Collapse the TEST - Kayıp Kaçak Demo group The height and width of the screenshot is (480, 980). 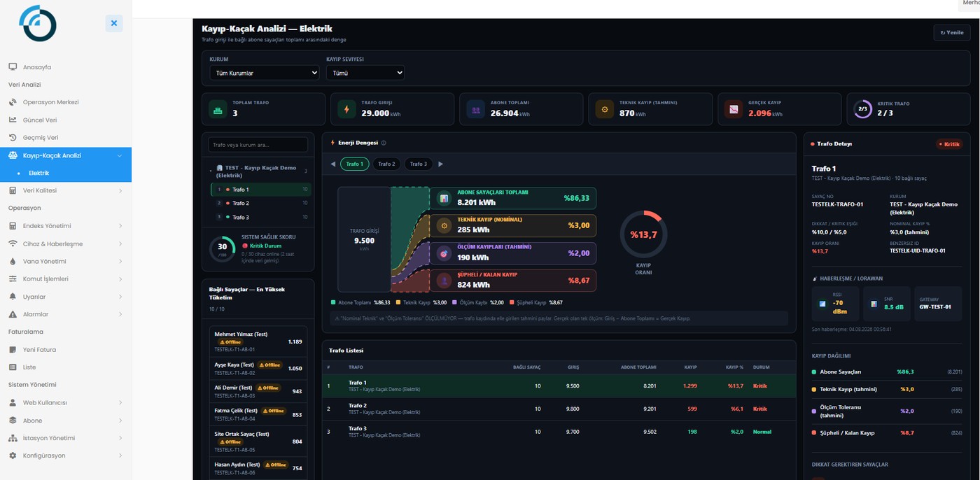[x=211, y=169]
